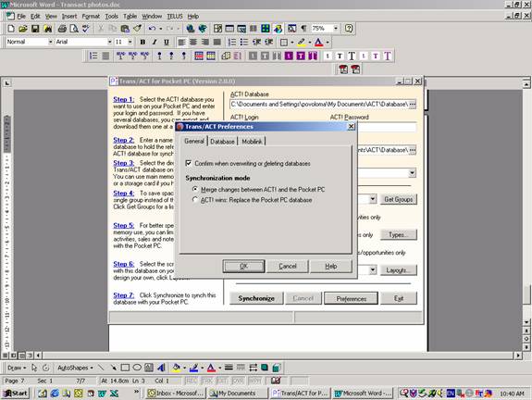Apply bulleted list formatting
The height and width of the screenshot is (400, 532).
pyautogui.click(x=244, y=42)
